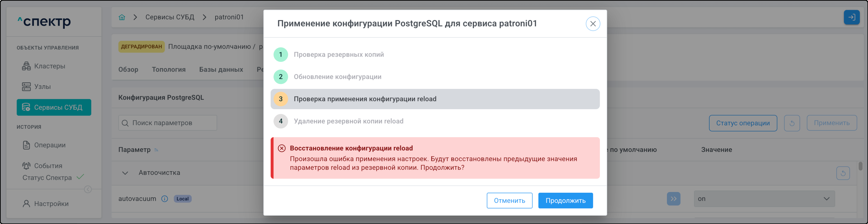Image resolution: width=868 pixels, height=224 pixels.
Task: Collapse the Автоочистка group
Action: coord(125,173)
